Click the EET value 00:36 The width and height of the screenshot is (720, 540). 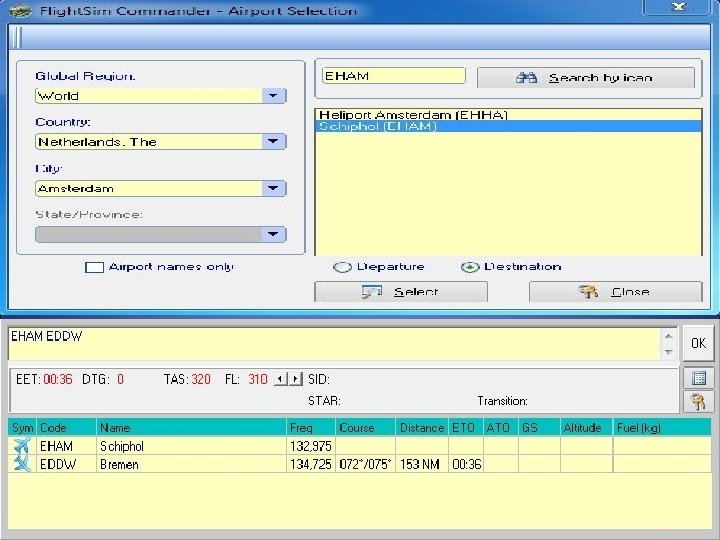(58, 379)
